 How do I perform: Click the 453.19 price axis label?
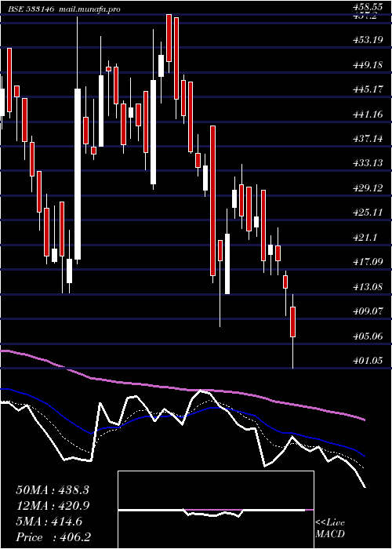pyautogui.click(x=368, y=40)
